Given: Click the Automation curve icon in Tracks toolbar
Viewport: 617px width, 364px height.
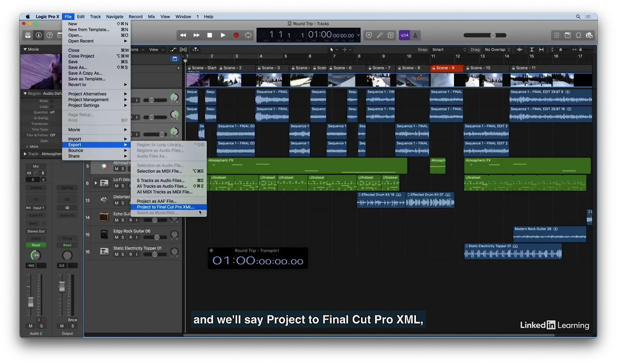Looking at the screenshot, I should 174,50.
